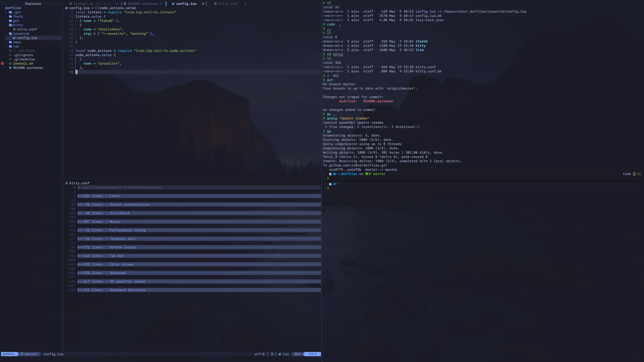Unfold the Color scheme section

122,264
